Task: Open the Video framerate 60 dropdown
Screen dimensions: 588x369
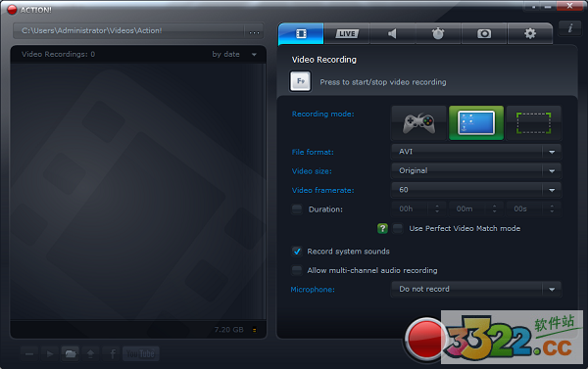Action: click(x=476, y=190)
